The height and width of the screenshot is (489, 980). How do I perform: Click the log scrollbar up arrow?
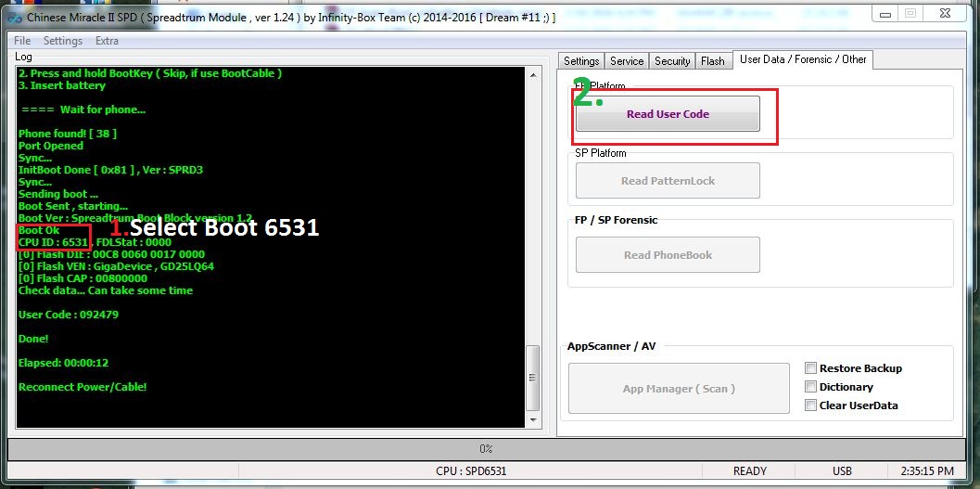coord(532,75)
